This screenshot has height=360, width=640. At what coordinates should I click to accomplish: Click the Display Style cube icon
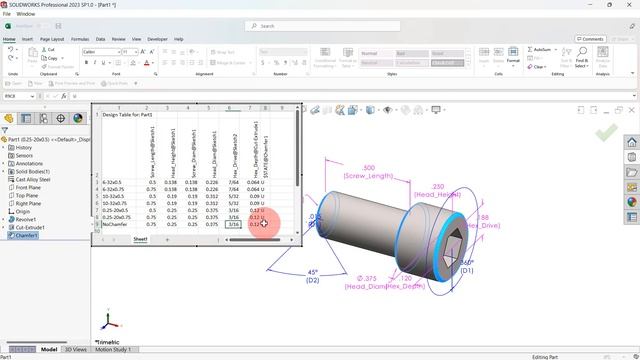[370, 110]
